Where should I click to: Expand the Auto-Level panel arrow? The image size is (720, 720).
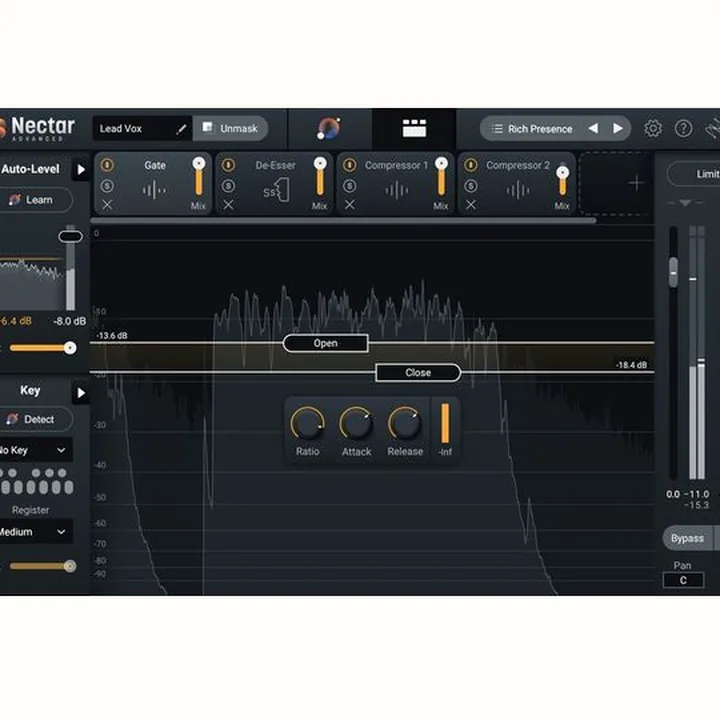point(81,169)
